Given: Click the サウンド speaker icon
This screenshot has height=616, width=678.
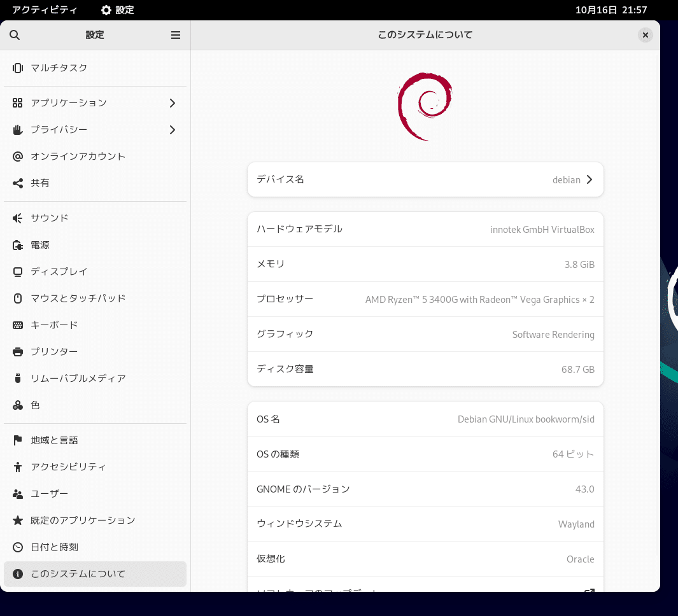Looking at the screenshot, I should (x=18, y=218).
